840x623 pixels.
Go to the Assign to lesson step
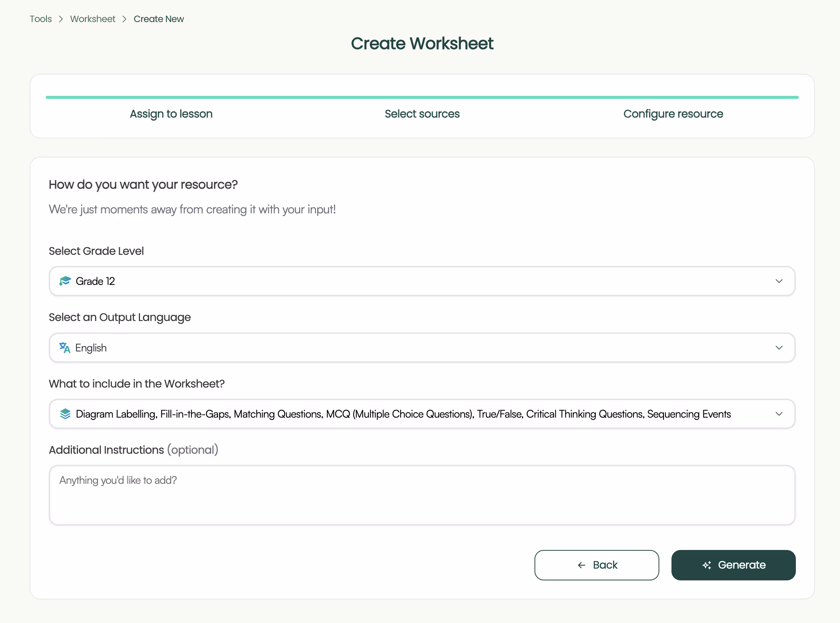point(171,114)
